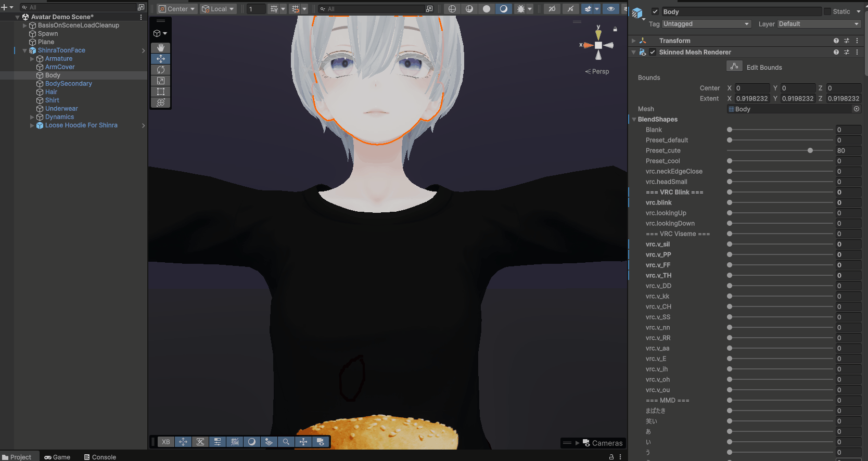Open the Tag Untagged dropdown

707,24
